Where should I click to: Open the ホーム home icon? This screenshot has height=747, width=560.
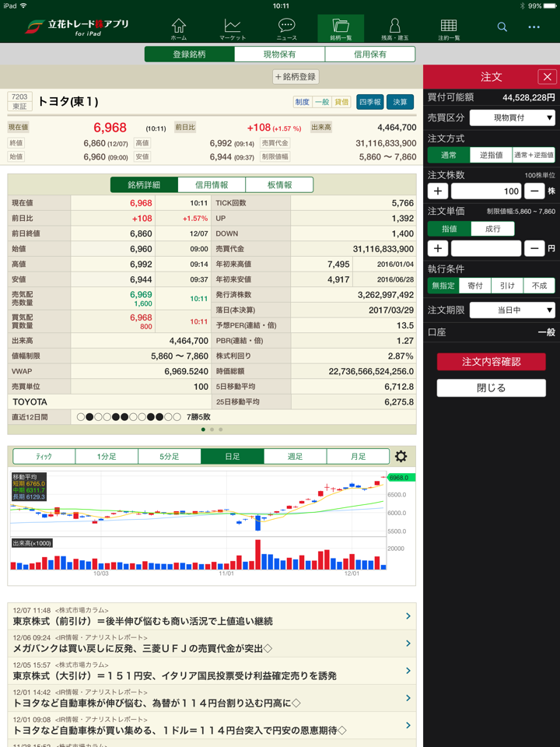178,29
